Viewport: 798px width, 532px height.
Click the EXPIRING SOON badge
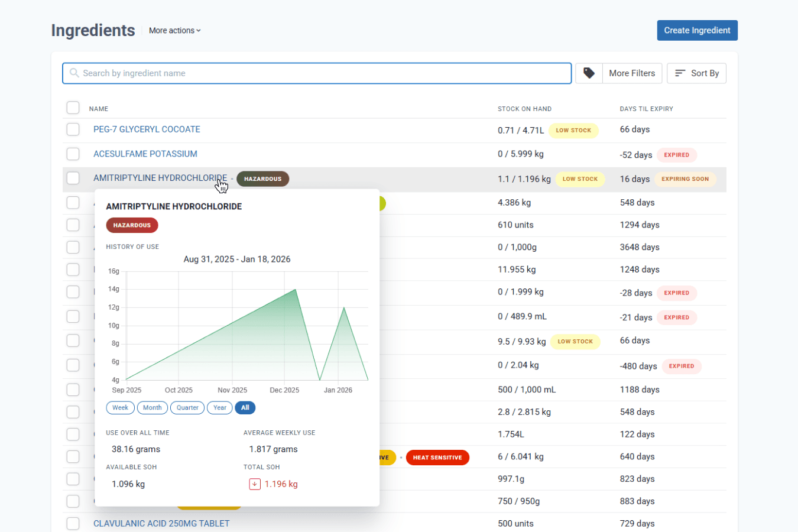click(685, 179)
